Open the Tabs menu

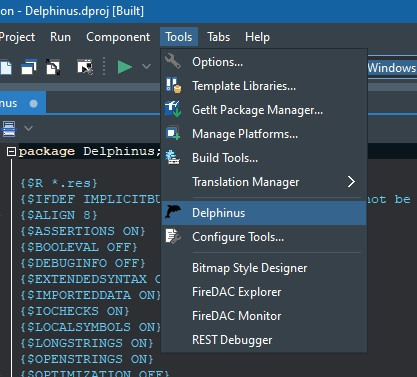(219, 37)
